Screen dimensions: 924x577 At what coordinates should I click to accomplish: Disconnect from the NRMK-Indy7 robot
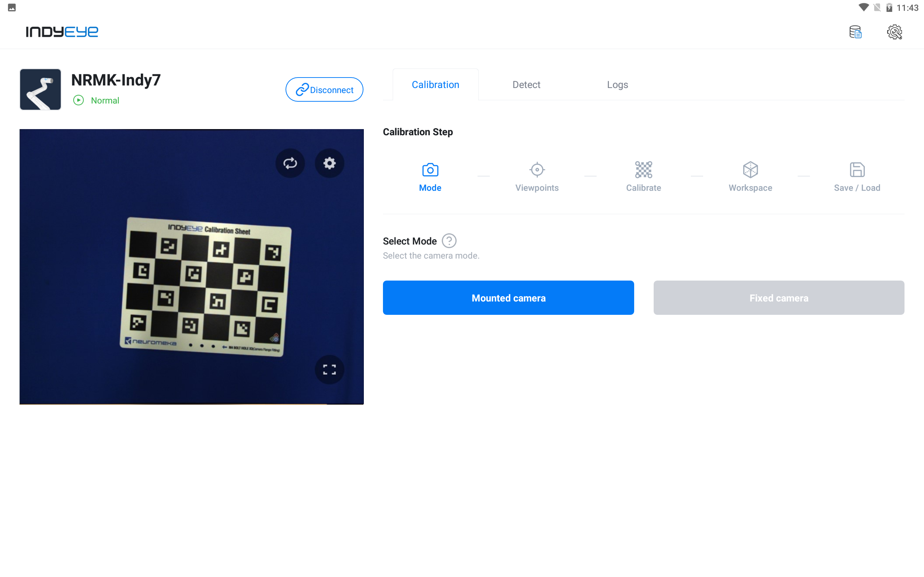(x=324, y=89)
